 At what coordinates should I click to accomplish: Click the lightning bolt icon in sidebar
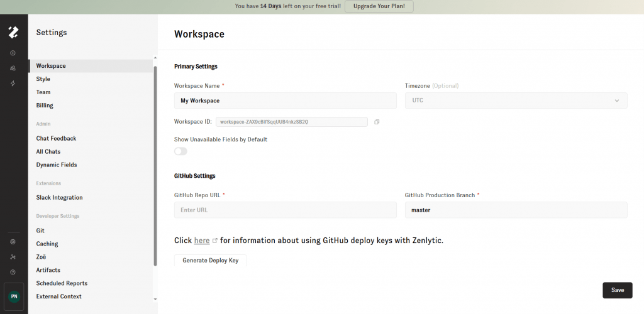13,84
